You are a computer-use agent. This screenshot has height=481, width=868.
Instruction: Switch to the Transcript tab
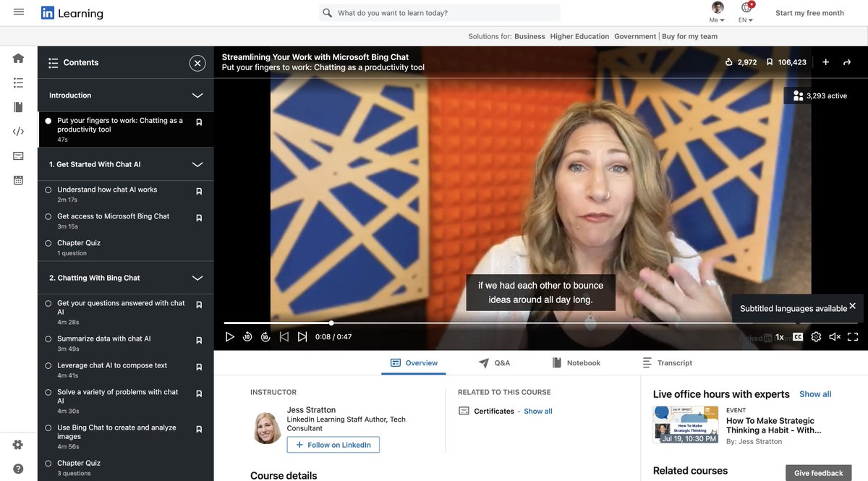tap(667, 363)
